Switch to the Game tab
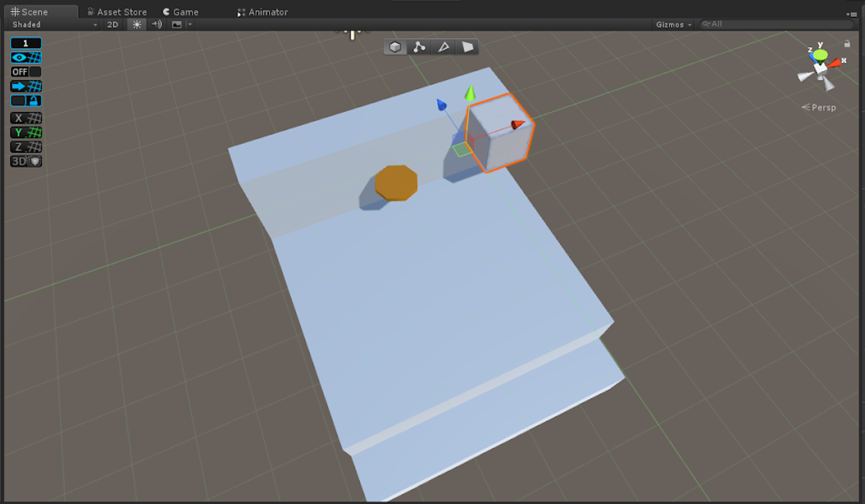Screen dimensions: 865x504 pos(181,12)
